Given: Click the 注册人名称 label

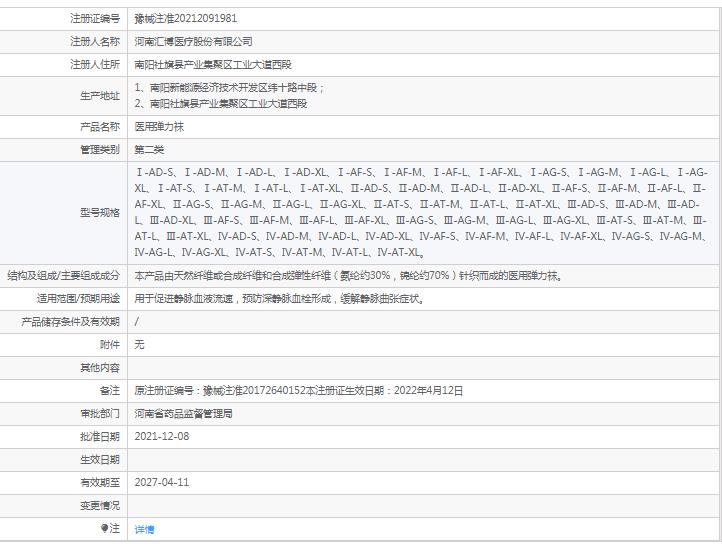Looking at the screenshot, I should tap(95, 41).
